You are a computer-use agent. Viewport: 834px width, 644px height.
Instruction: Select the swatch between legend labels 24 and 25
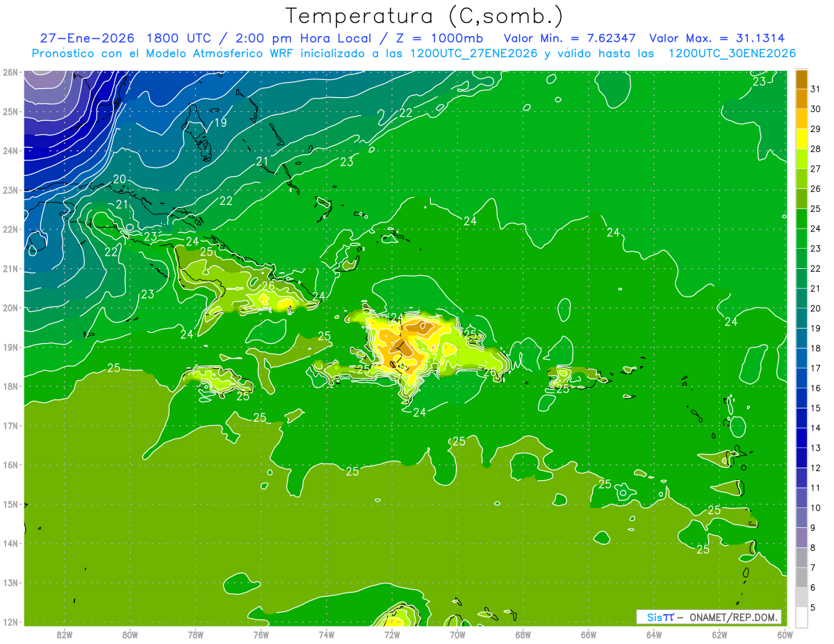(x=801, y=219)
